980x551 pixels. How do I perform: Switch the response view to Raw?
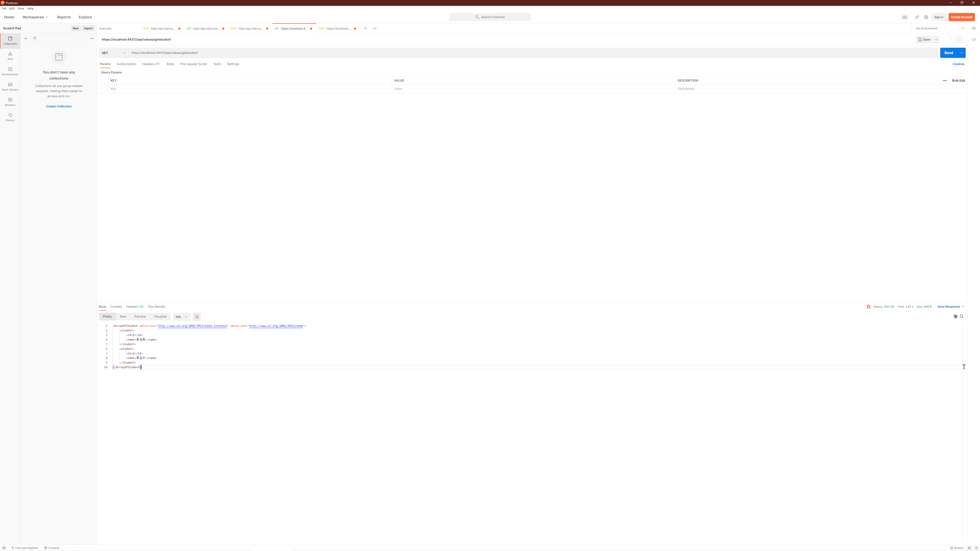(123, 316)
